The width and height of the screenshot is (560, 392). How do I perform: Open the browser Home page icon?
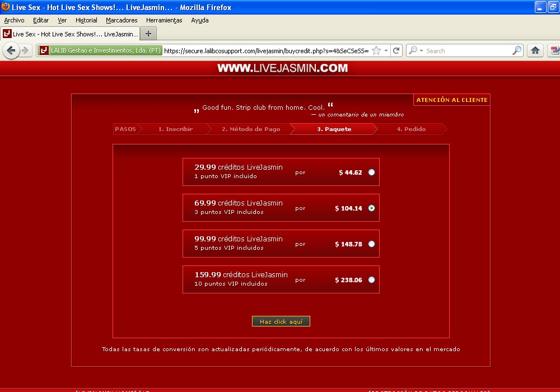coord(535,50)
